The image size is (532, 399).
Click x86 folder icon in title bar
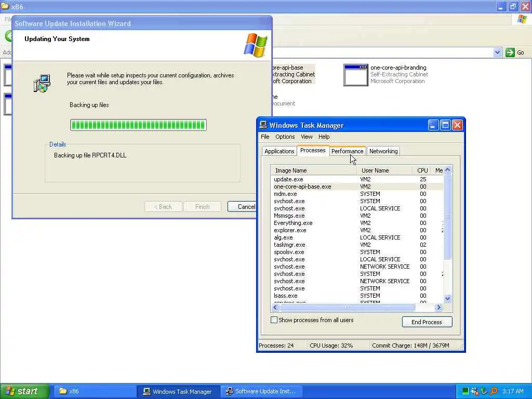(x=5, y=6)
